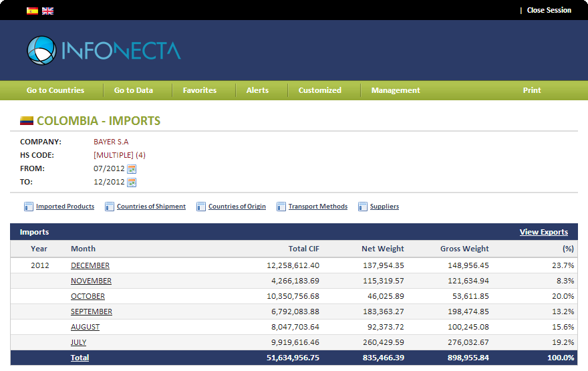588x371 pixels.
Task: Click the Transport Methods report icon
Action: tap(281, 207)
